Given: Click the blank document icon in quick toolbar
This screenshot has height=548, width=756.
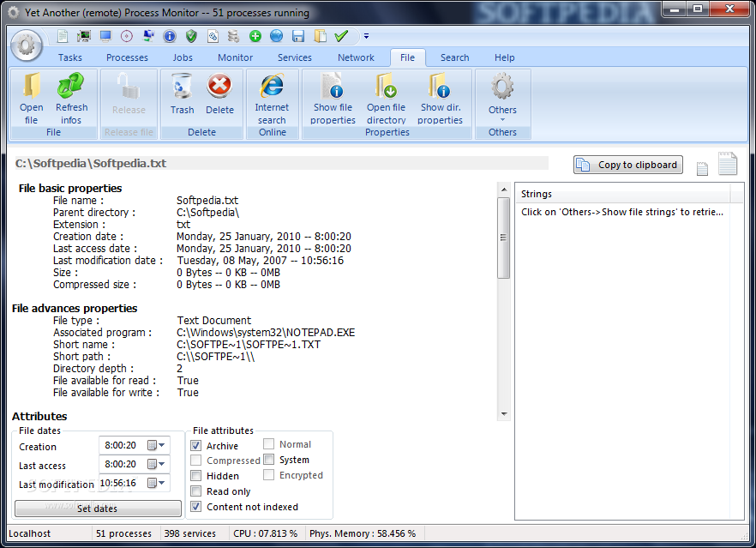Looking at the screenshot, I should coord(63,36).
